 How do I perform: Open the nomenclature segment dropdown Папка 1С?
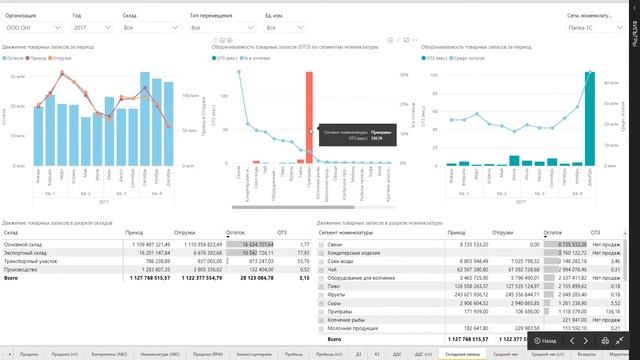(596, 27)
